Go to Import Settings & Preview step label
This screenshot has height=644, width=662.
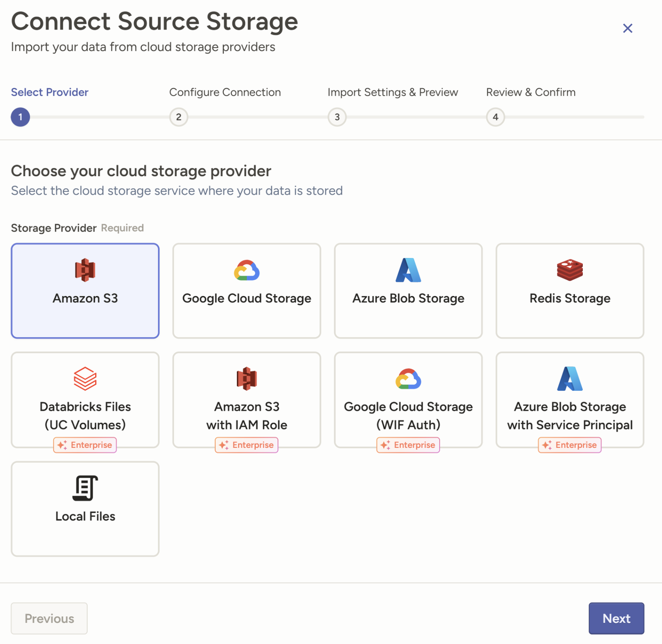[393, 92]
